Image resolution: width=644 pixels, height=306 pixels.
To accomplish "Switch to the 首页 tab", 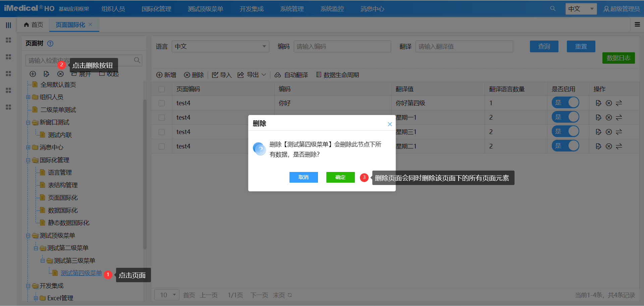I will pyautogui.click(x=34, y=25).
